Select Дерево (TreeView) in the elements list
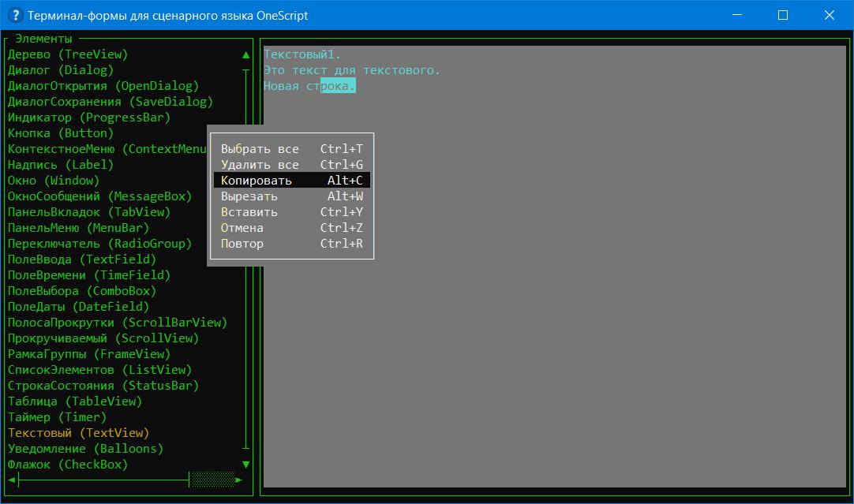 68,54
